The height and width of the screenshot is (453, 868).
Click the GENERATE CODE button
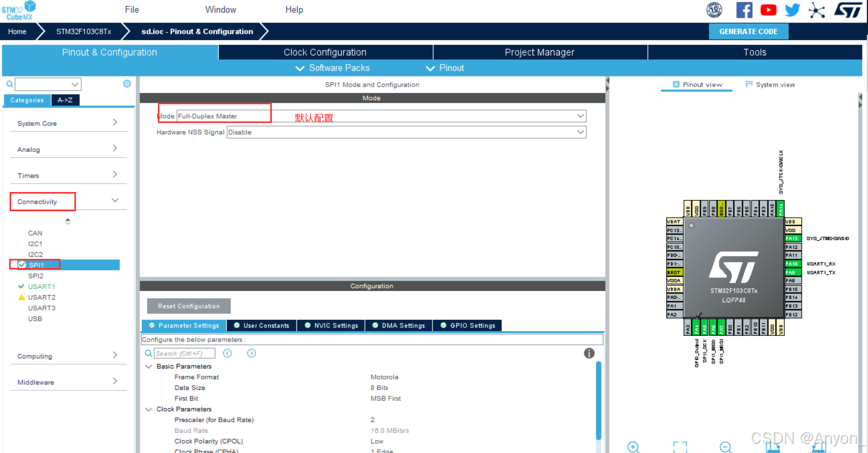click(x=748, y=32)
